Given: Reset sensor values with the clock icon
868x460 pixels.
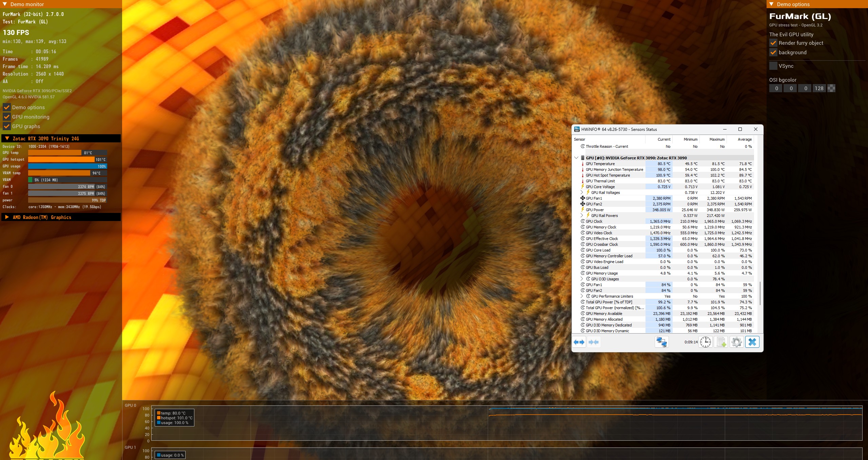Looking at the screenshot, I should pos(706,342).
